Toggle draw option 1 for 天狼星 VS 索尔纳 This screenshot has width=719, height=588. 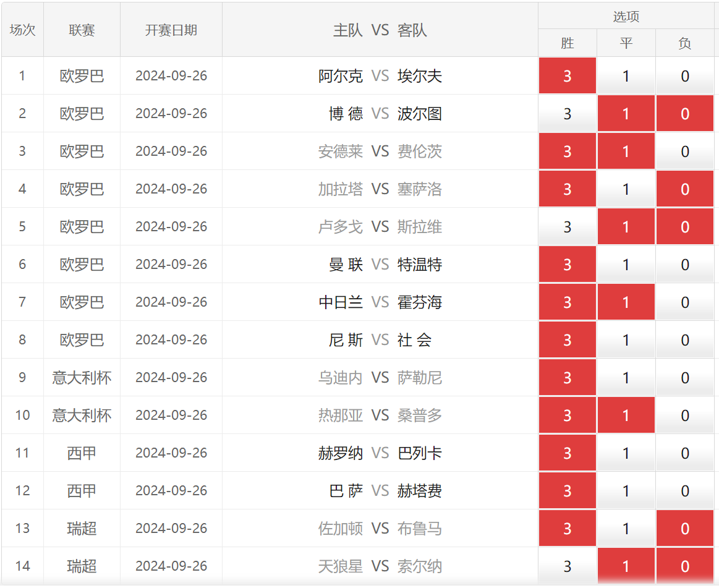[626, 566]
